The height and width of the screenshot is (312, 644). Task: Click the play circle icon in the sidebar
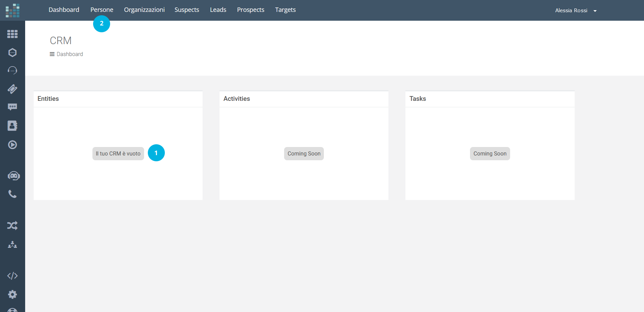click(13, 145)
